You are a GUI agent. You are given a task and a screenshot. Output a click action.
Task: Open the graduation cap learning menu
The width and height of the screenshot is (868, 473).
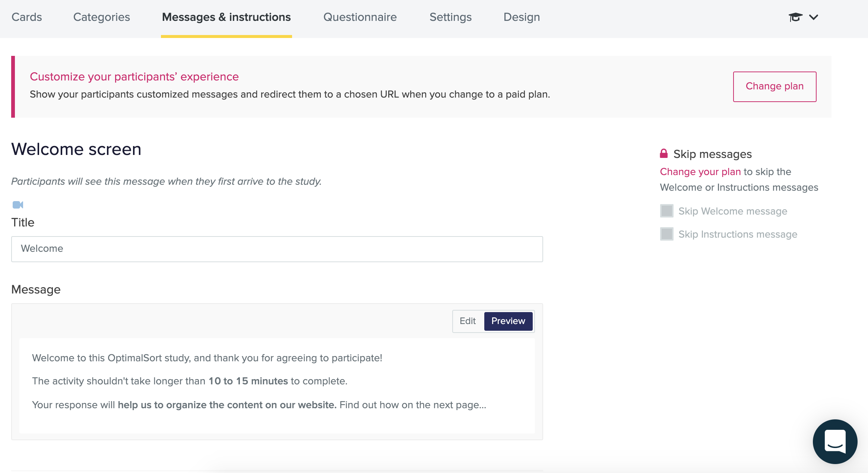pyautogui.click(x=795, y=17)
